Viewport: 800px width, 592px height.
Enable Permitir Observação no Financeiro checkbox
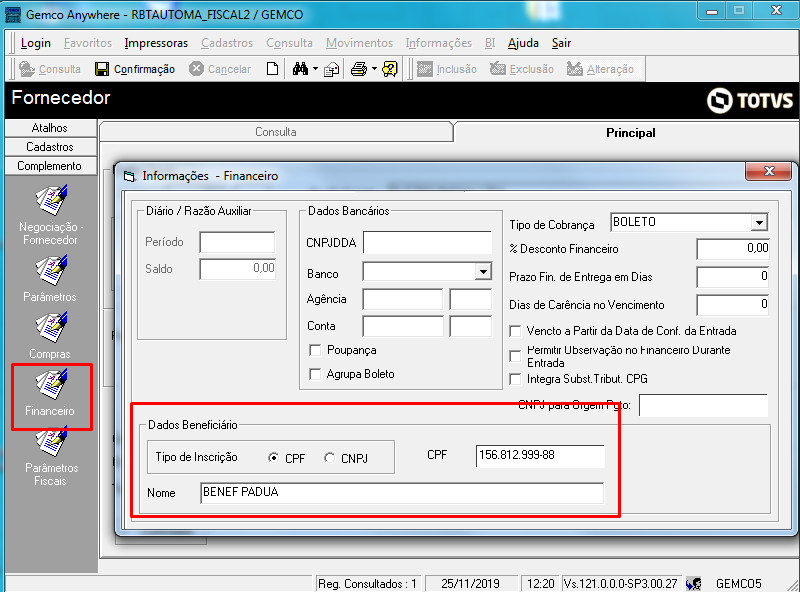515,356
